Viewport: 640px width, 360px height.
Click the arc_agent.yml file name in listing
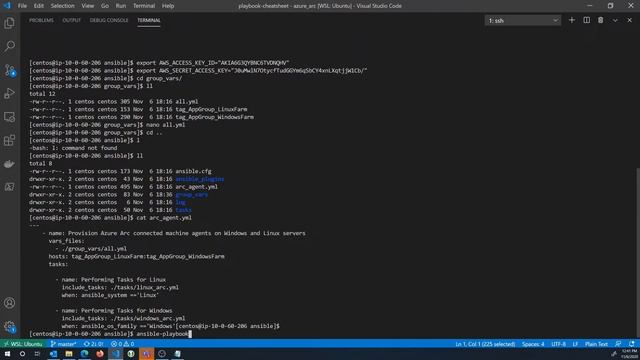pyautogui.click(x=196, y=187)
